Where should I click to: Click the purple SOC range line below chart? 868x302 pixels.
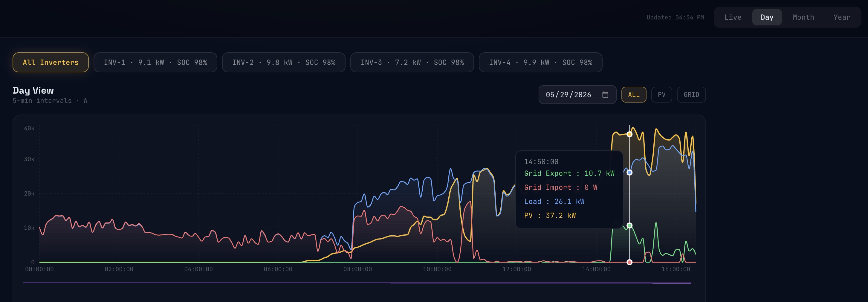click(x=357, y=283)
